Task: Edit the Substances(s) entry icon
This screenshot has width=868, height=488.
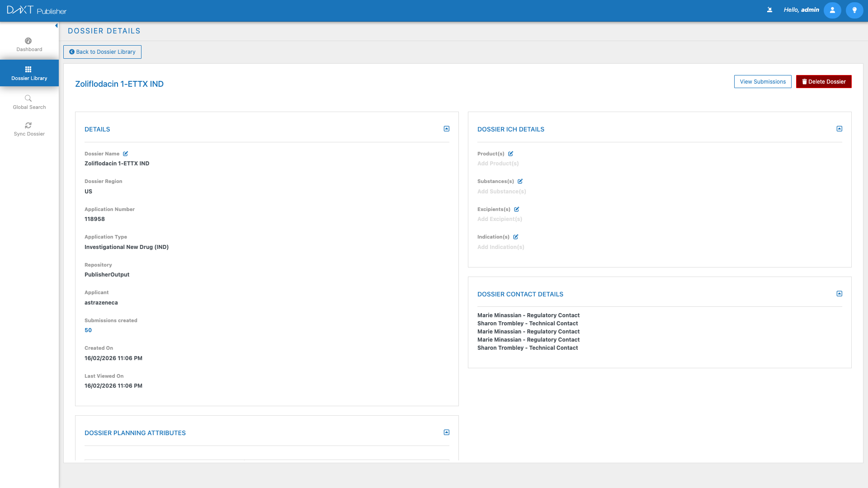Action: pyautogui.click(x=520, y=181)
